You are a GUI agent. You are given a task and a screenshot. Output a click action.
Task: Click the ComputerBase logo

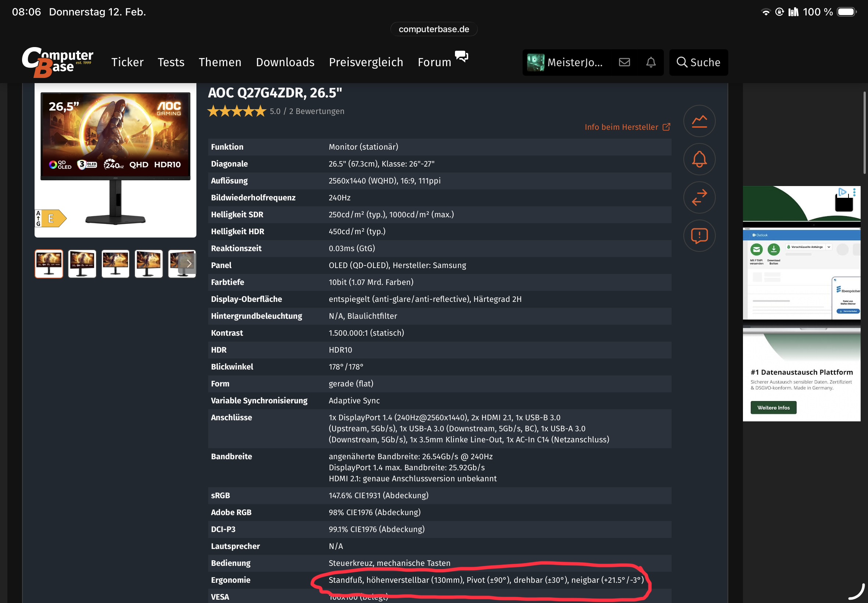click(x=57, y=63)
